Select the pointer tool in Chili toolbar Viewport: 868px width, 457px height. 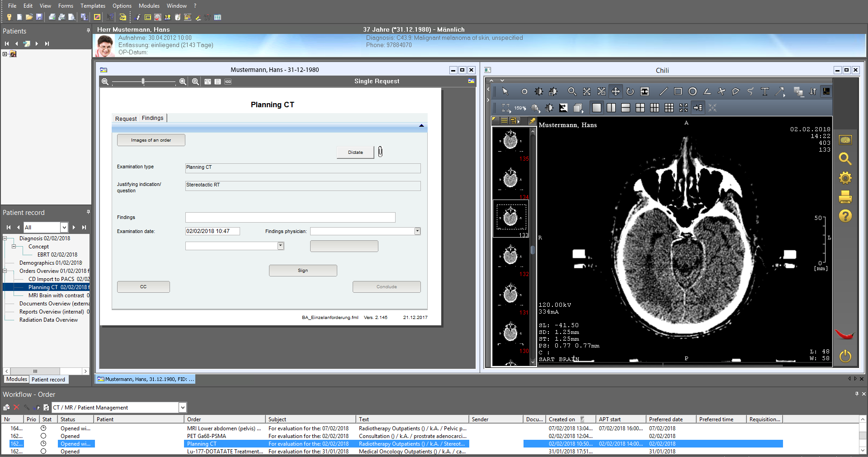(x=505, y=91)
